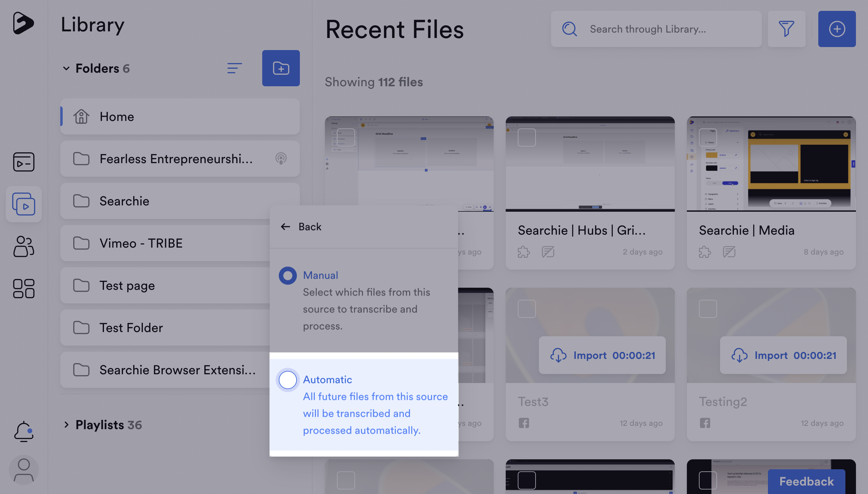Collapse the Folders section
This screenshot has width=868, height=494.
pyautogui.click(x=66, y=68)
